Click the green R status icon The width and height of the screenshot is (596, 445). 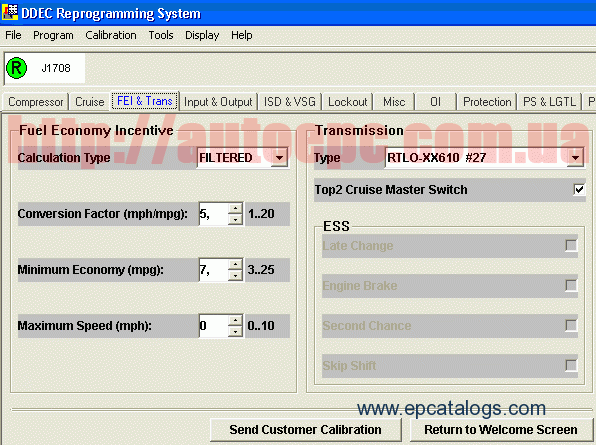(x=16, y=68)
